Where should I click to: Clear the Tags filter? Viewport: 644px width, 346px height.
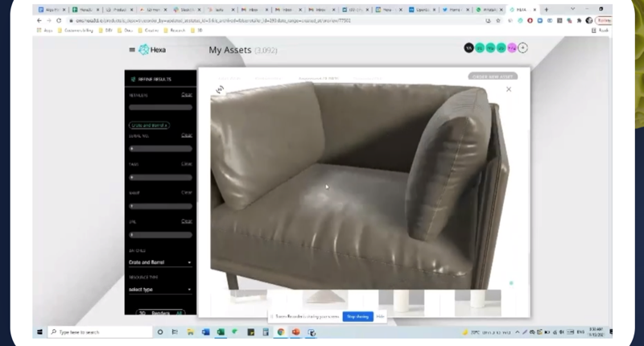(x=187, y=164)
